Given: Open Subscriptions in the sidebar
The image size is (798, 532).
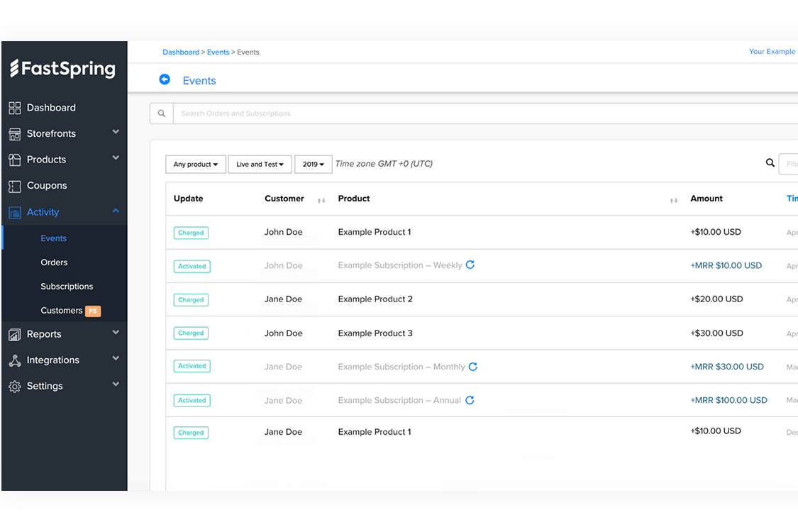Looking at the screenshot, I should tap(67, 287).
